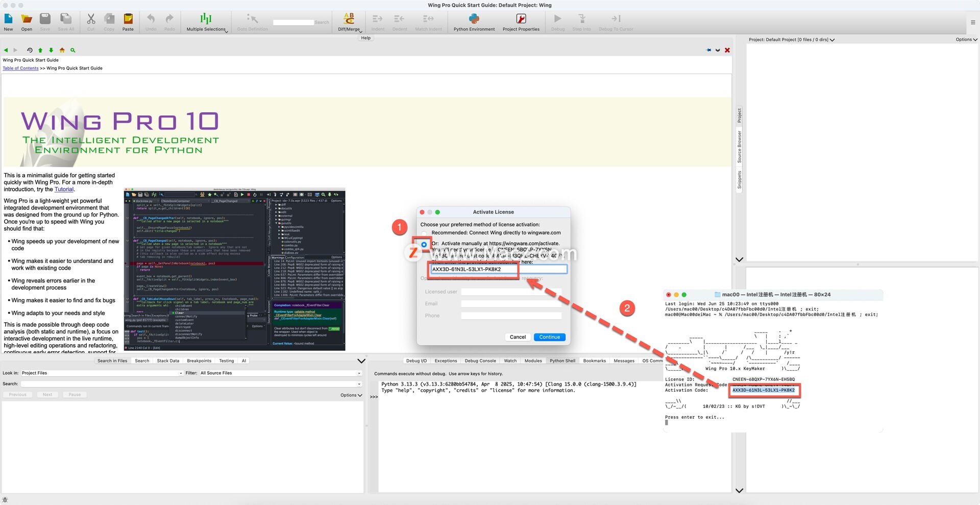Click the Indent toolbar icon
980x505 pixels.
click(378, 19)
